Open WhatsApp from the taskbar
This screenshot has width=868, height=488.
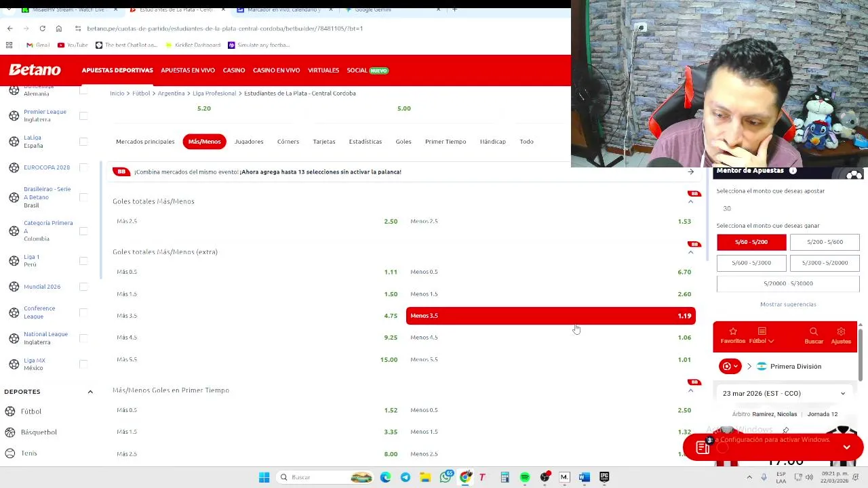point(446,477)
